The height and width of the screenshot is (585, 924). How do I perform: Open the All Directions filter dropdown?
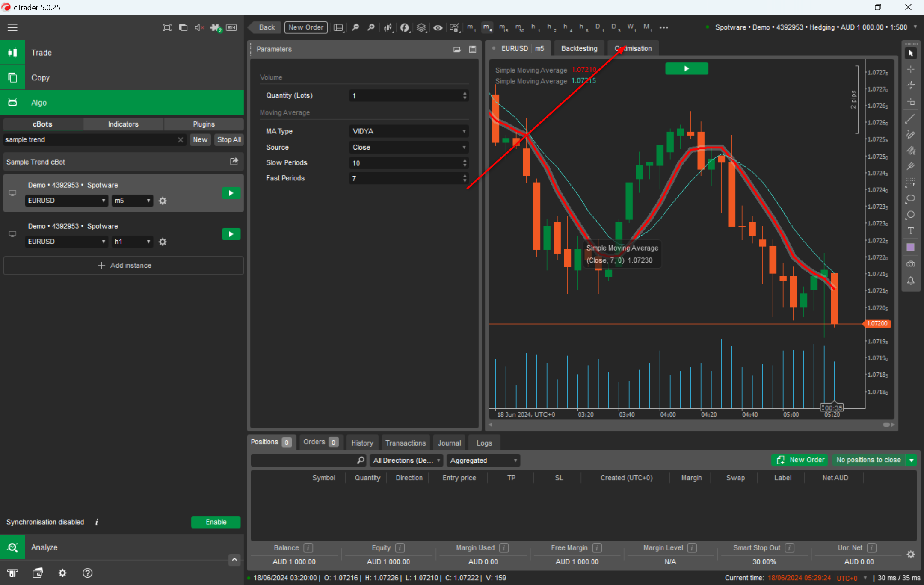pyautogui.click(x=406, y=460)
